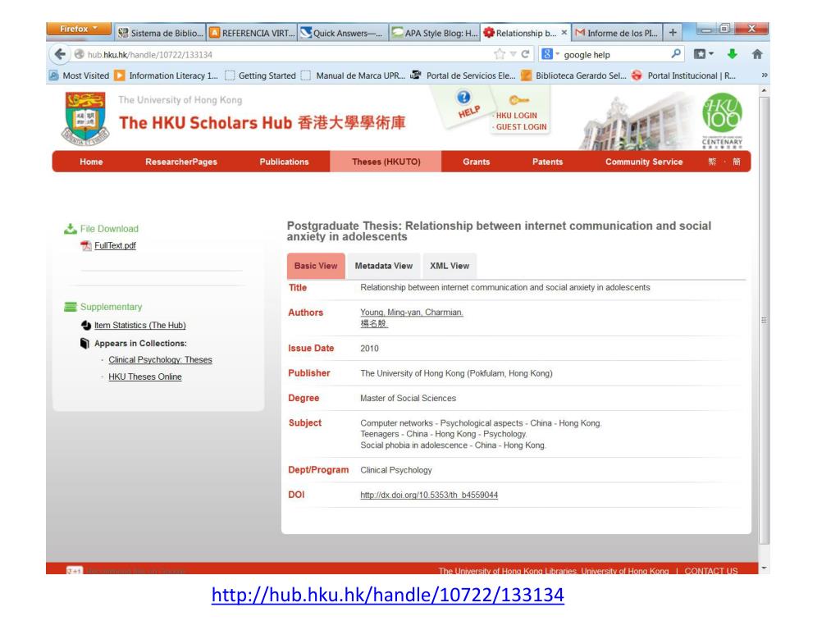The height and width of the screenshot is (630, 840).
Task: Click the Item Statistics pie icon
Action: pyautogui.click(x=86, y=325)
